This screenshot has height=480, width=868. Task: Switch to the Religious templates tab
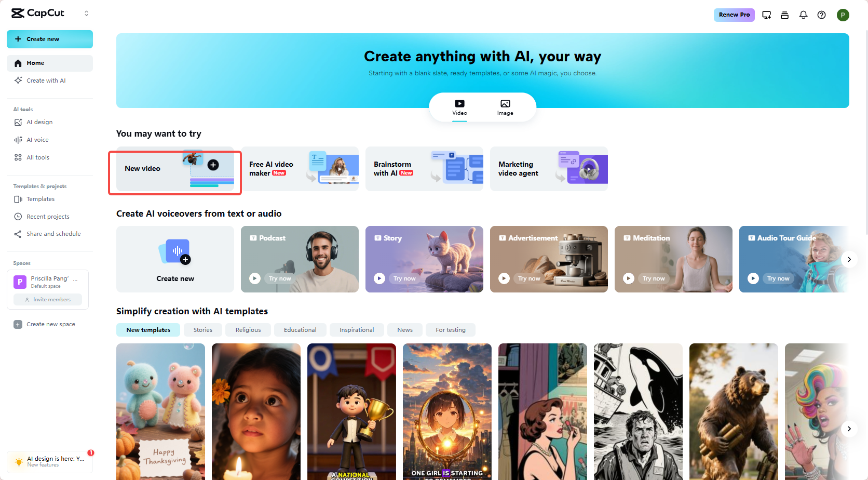click(x=248, y=329)
